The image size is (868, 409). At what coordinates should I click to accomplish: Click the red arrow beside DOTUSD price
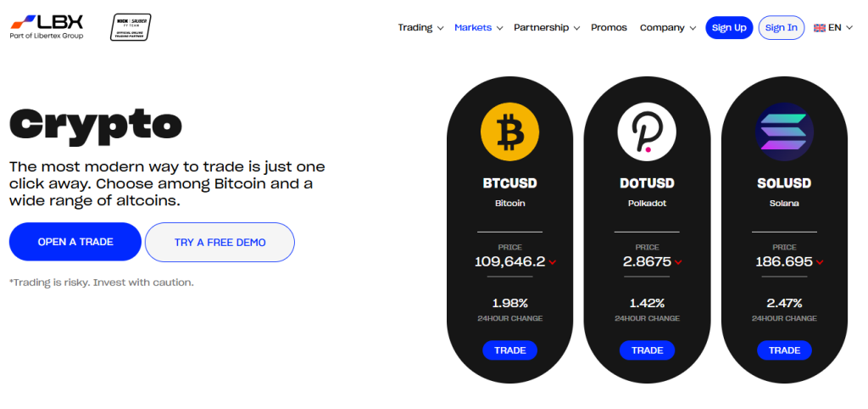tap(680, 262)
